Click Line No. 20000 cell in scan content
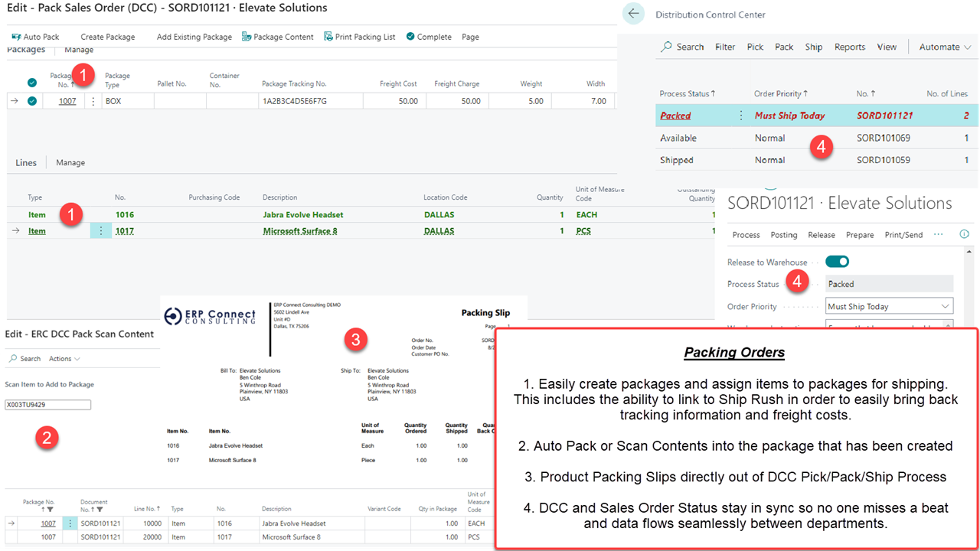Image resolution: width=980 pixels, height=551 pixels. tap(145, 537)
